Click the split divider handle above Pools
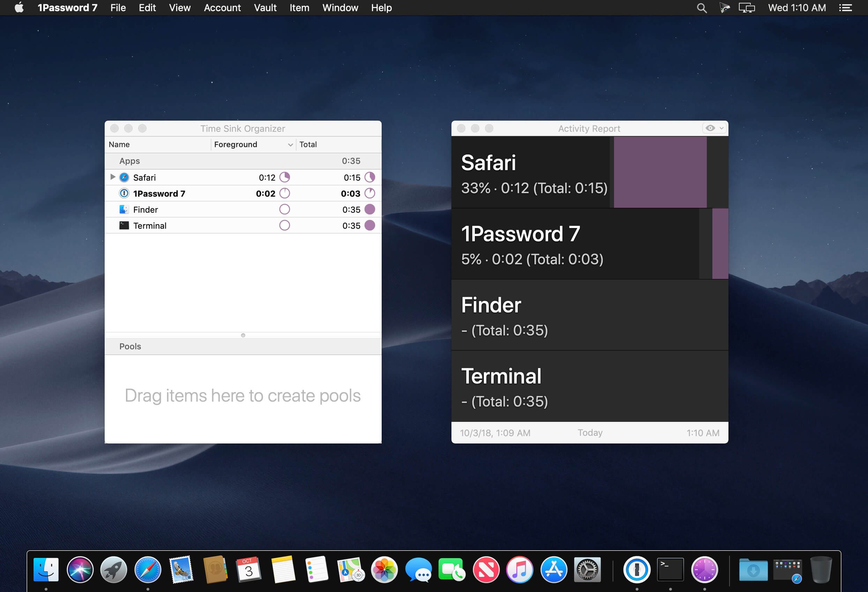868x592 pixels. pos(243,335)
